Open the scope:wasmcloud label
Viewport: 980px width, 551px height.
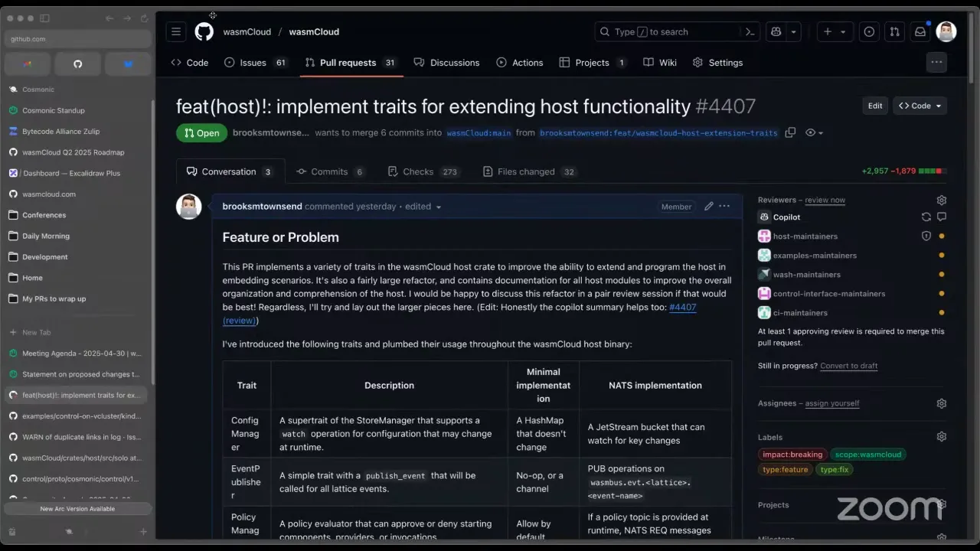coord(868,455)
